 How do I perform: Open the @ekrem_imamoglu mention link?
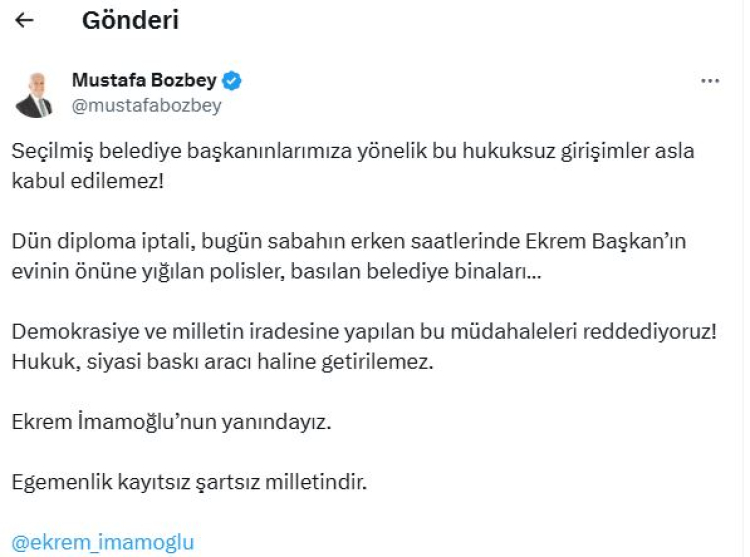pos(103,543)
